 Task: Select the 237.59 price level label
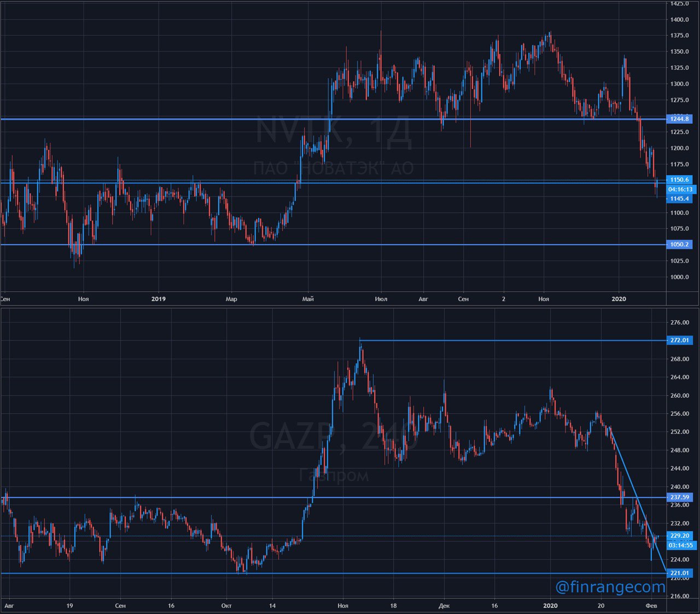680,497
